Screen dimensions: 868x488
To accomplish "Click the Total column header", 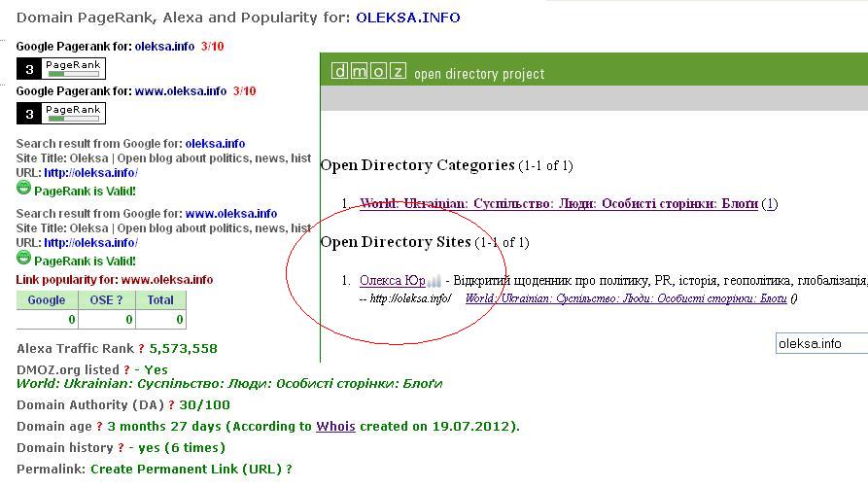I will [160, 300].
